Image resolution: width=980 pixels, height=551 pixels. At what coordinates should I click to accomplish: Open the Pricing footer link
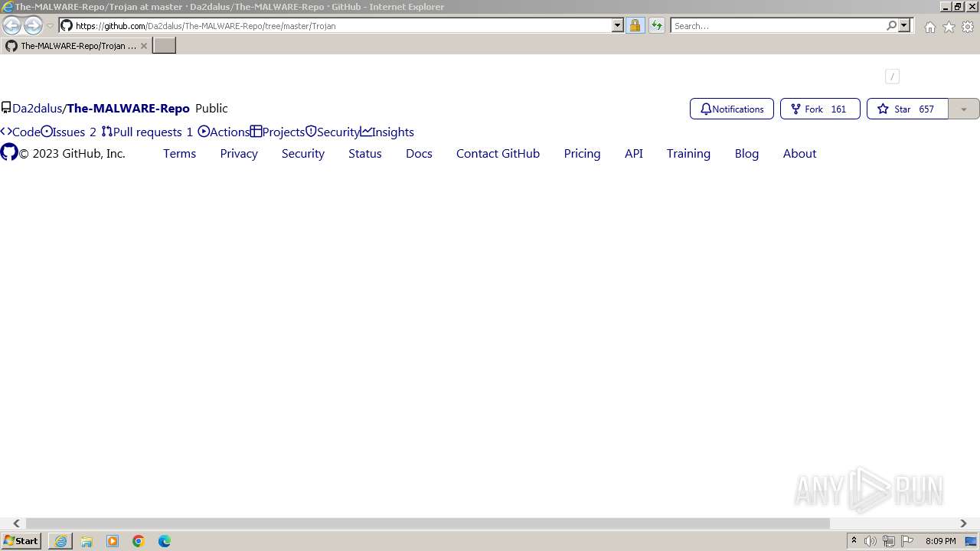pos(582,154)
